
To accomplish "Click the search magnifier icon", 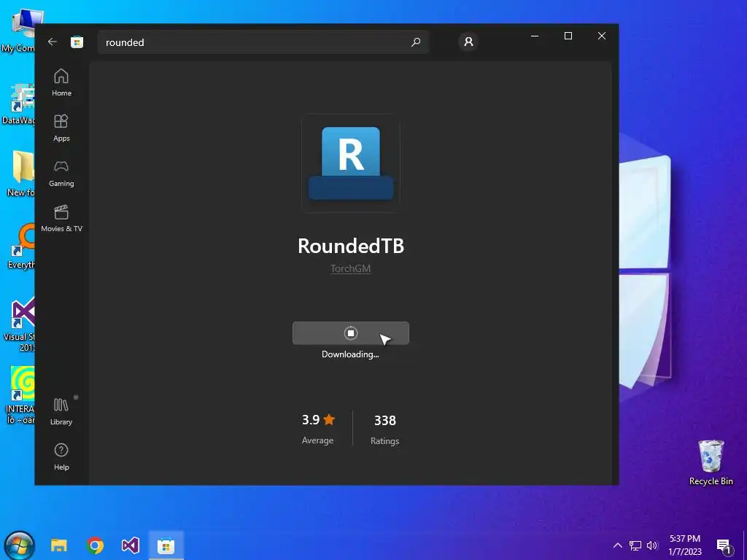I will [416, 42].
